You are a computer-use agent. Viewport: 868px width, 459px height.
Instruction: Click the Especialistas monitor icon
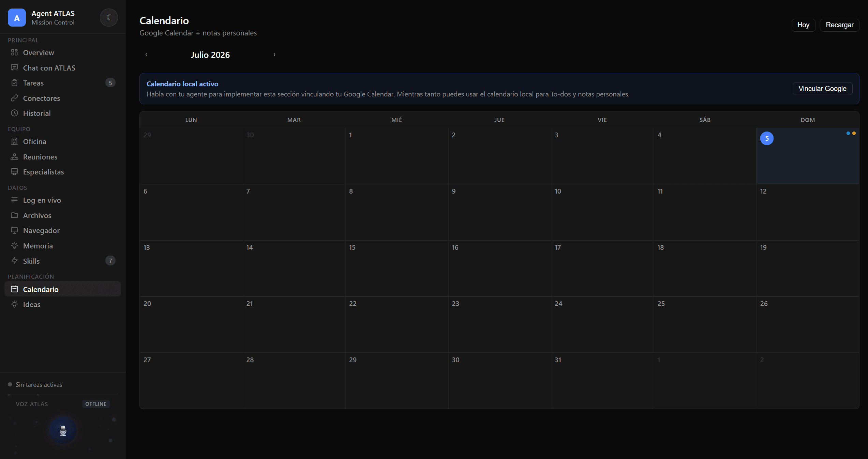[14, 172]
